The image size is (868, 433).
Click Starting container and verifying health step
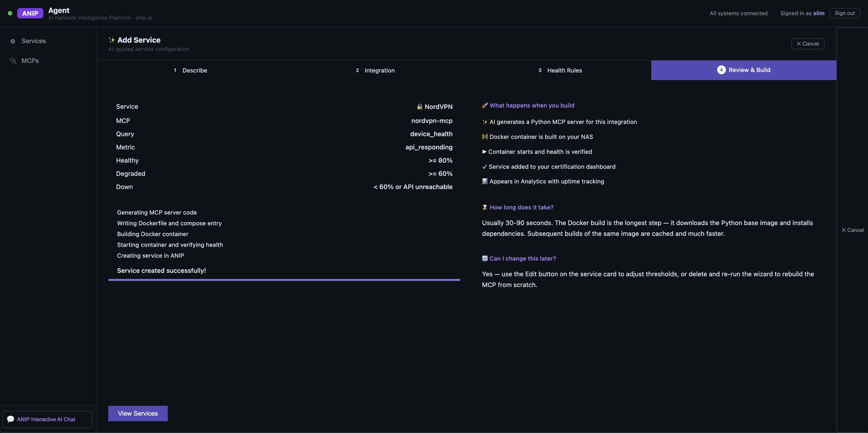click(x=170, y=245)
